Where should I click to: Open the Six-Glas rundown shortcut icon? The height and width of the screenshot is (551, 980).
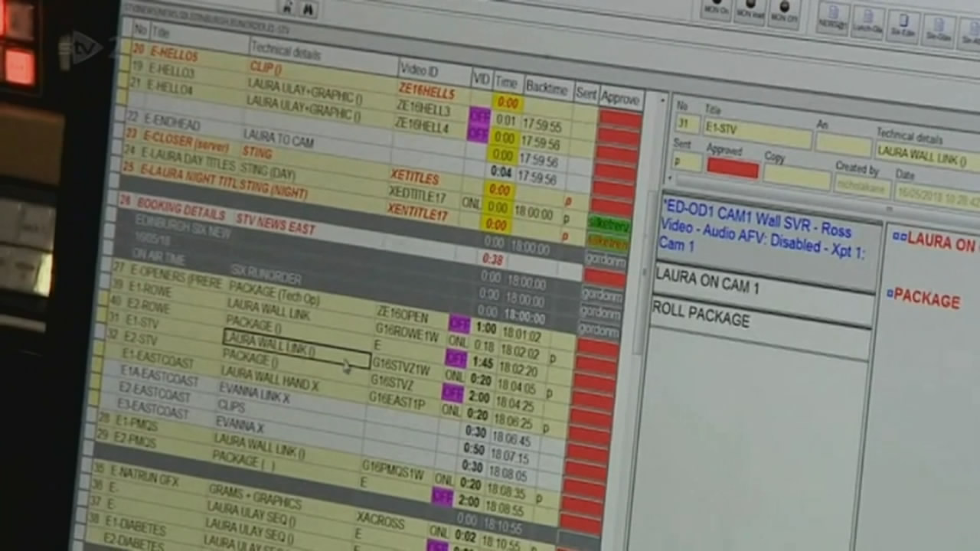tap(937, 31)
